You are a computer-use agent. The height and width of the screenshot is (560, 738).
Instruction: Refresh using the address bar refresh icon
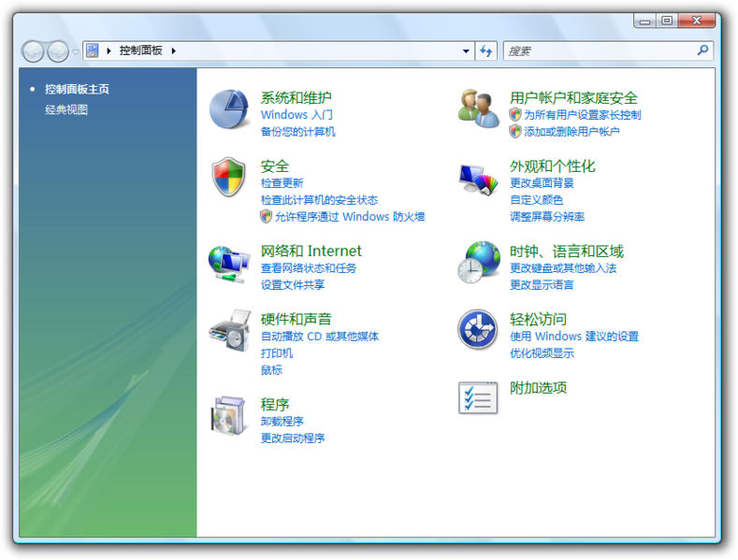pos(485,50)
